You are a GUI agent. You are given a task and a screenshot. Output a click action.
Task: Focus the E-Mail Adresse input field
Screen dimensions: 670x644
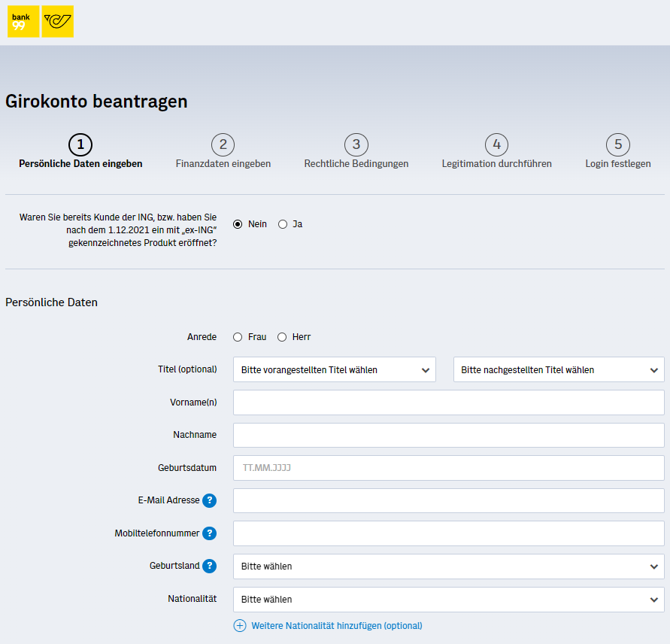(449, 501)
